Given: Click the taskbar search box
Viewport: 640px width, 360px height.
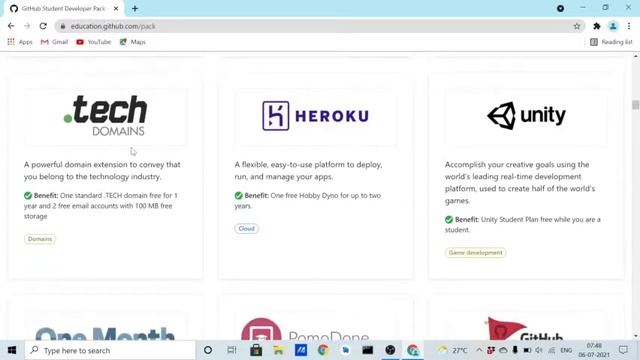Looking at the screenshot, I should click(x=110, y=350).
